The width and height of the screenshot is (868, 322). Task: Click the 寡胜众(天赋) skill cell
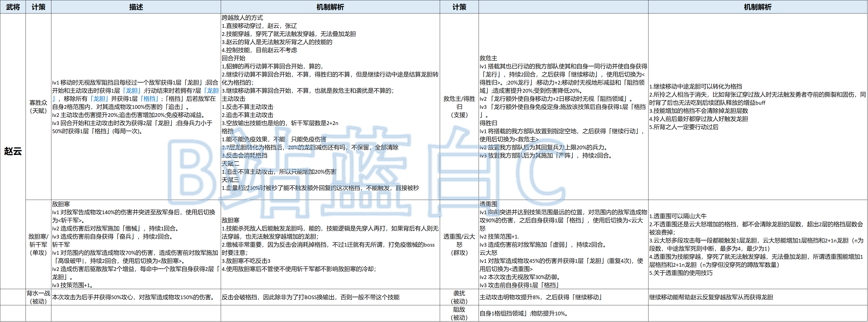pyautogui.click(x=38, y=106)
